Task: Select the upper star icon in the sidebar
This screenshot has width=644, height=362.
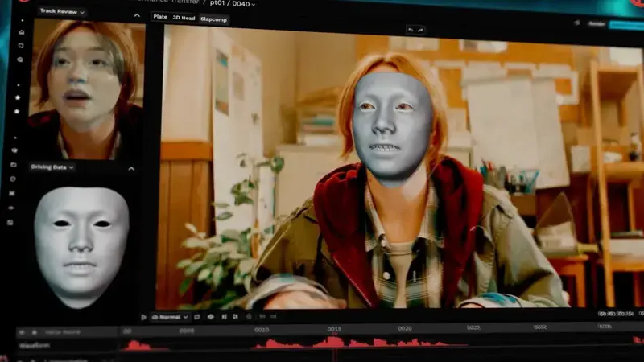Action: (x=18, y=97)
